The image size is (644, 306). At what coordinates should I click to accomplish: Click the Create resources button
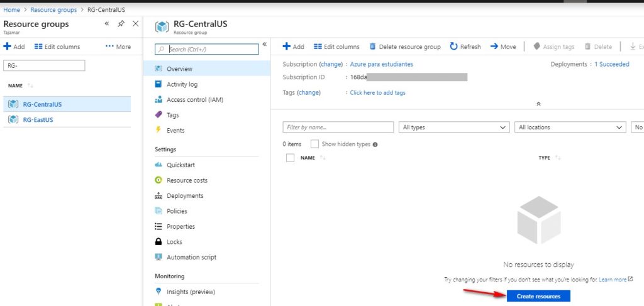(x=538, y=296)
